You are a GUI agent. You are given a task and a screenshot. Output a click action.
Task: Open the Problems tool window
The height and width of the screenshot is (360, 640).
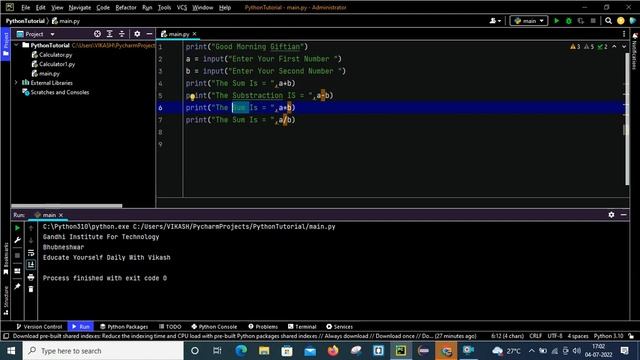click(x=263, y=327)
